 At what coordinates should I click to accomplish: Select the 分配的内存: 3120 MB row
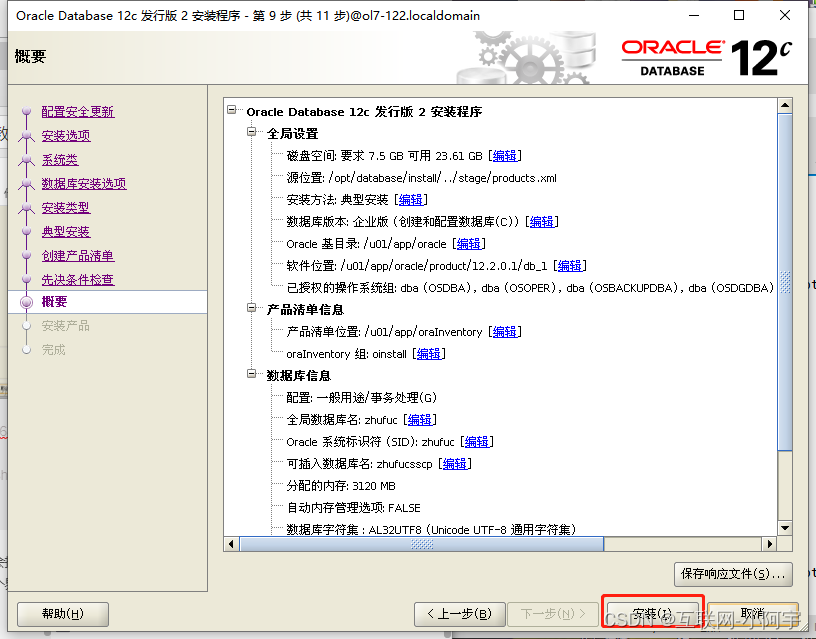pyautogui.click(x=341, y=485)
